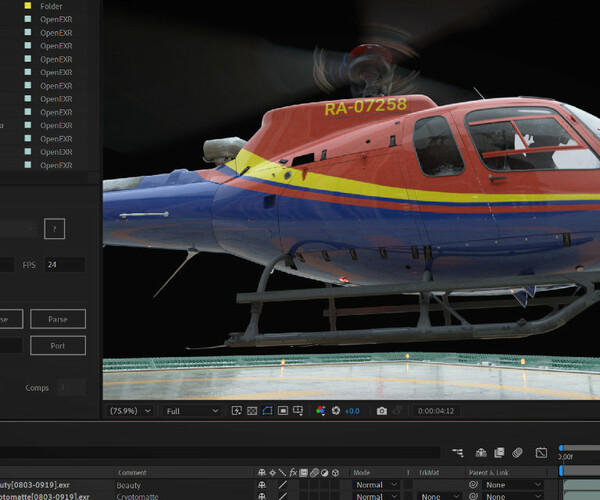
Task: Click the blue current time indicator
Action: coord(561,470)
